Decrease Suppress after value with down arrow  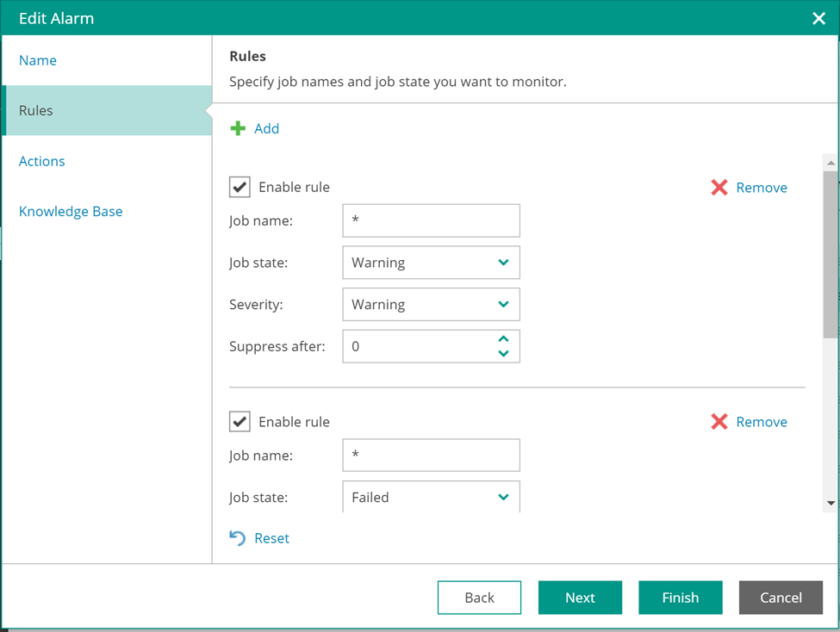[503, 353]
